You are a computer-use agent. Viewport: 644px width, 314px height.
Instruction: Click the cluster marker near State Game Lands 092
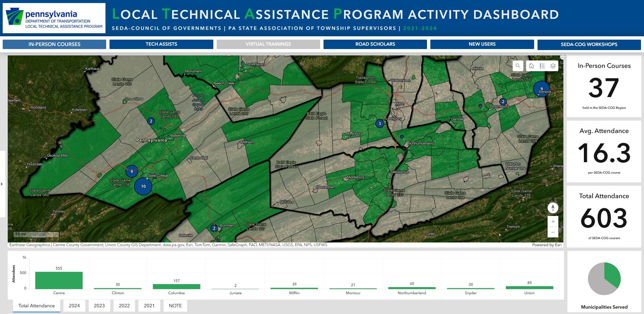coord(151,121)
